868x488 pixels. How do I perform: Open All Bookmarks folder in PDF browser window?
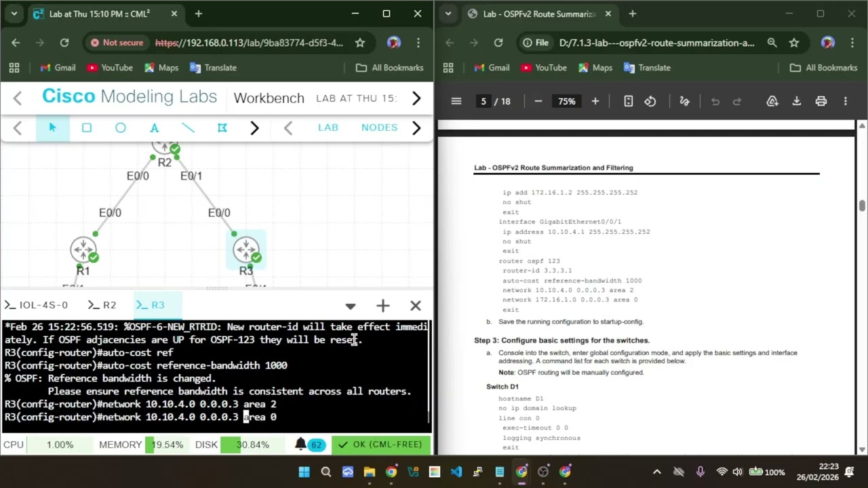click(824, 68)
